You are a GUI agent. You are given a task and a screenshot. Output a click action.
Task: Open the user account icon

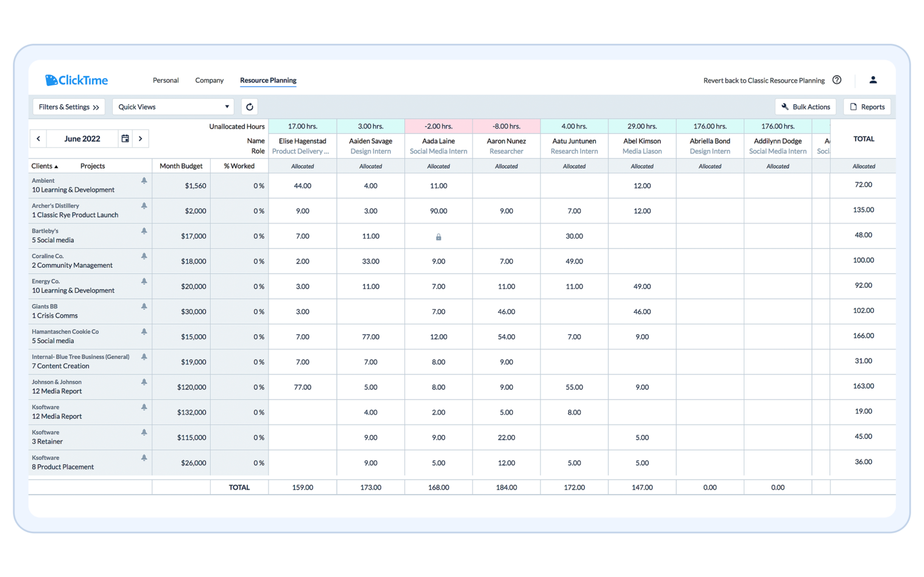[x=873, y=80]
